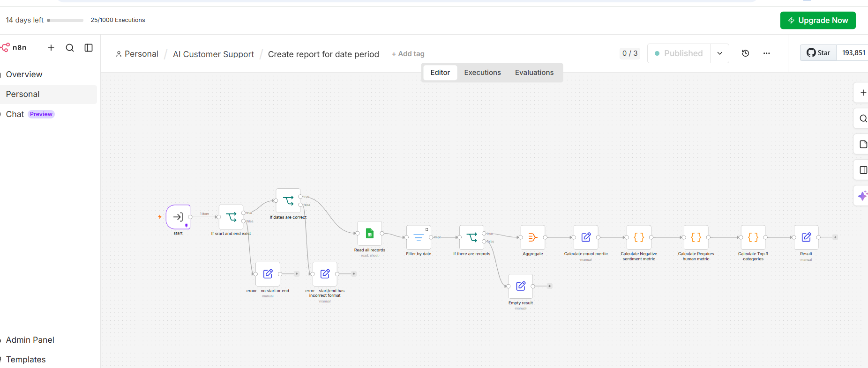
Task: Click the '14 days left' text
Action: click(x=24, y=20)
